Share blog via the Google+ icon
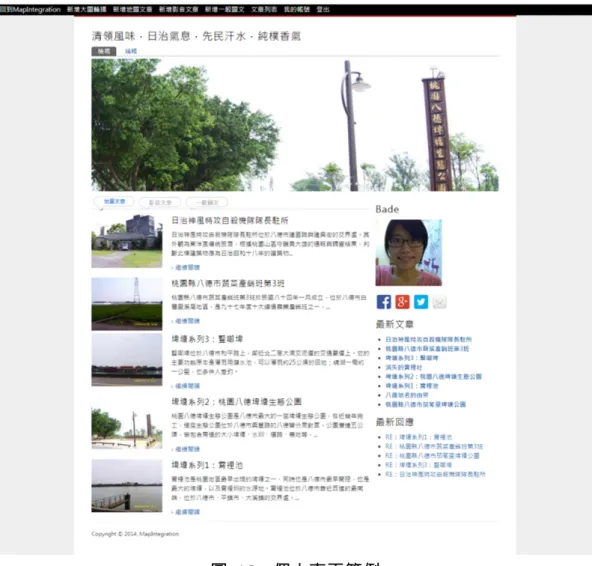 [x=402, y=302]
